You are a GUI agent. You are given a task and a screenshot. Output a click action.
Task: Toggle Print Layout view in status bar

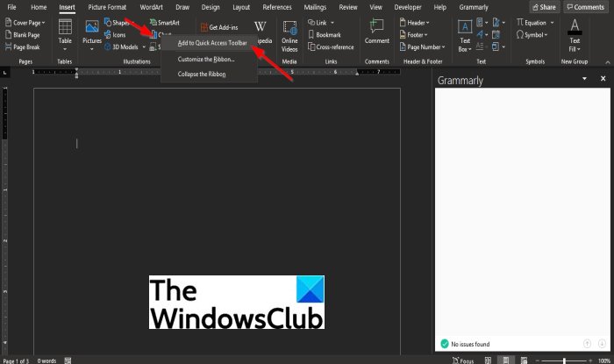point(505,360)
